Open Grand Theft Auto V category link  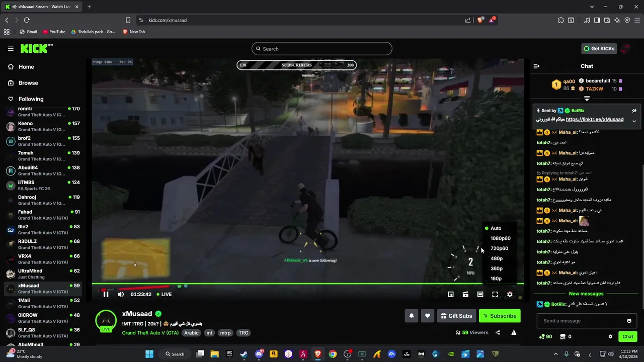point(150,333)
